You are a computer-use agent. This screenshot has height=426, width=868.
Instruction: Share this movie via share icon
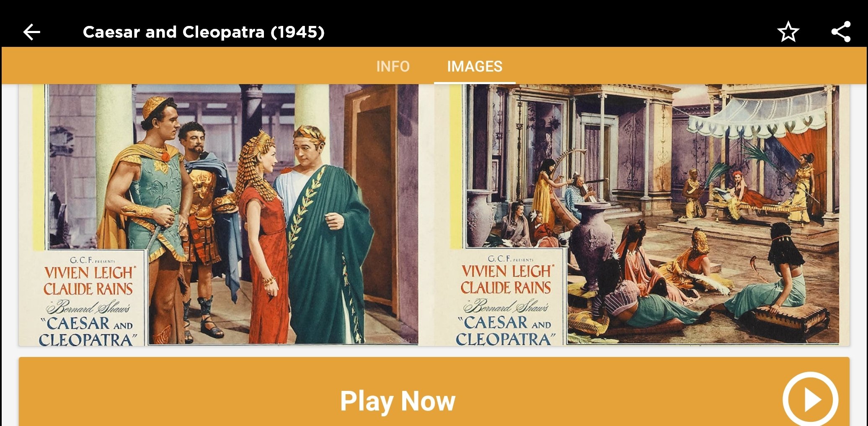[841, 32]
